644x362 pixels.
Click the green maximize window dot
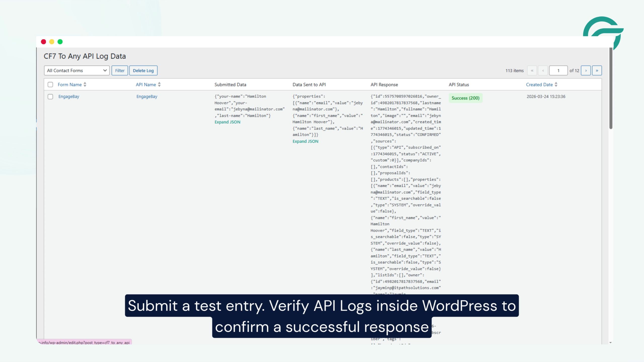click(x=60, y=42)
